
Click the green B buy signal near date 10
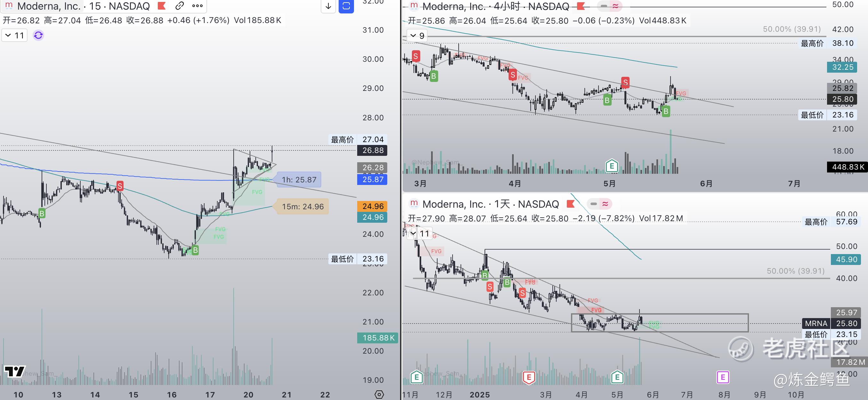pyautogui.click(x=42, y=213)
